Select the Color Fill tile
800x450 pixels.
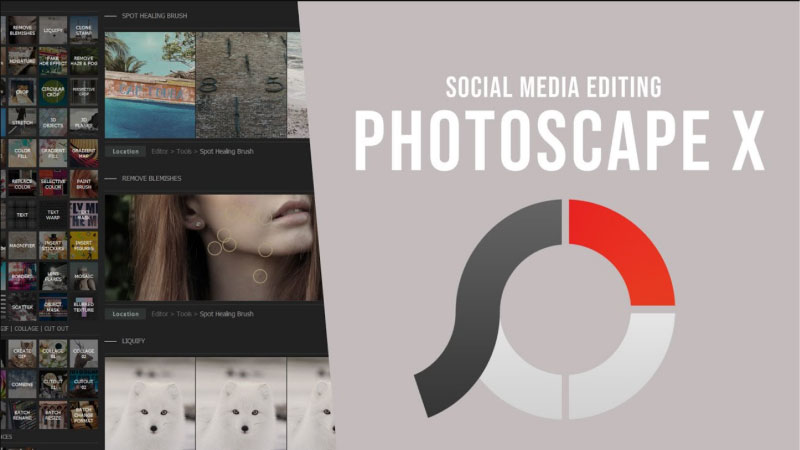tap(22, 153)
